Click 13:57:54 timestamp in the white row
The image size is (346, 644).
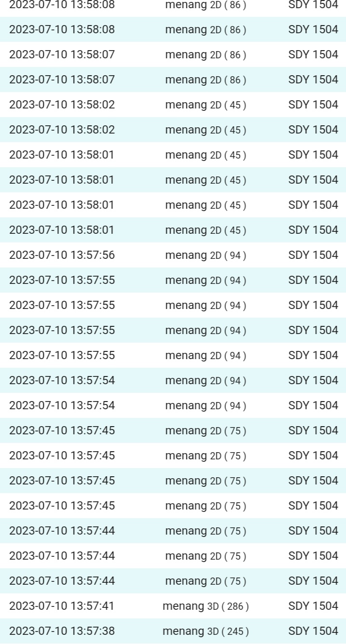tap(62, 405)
